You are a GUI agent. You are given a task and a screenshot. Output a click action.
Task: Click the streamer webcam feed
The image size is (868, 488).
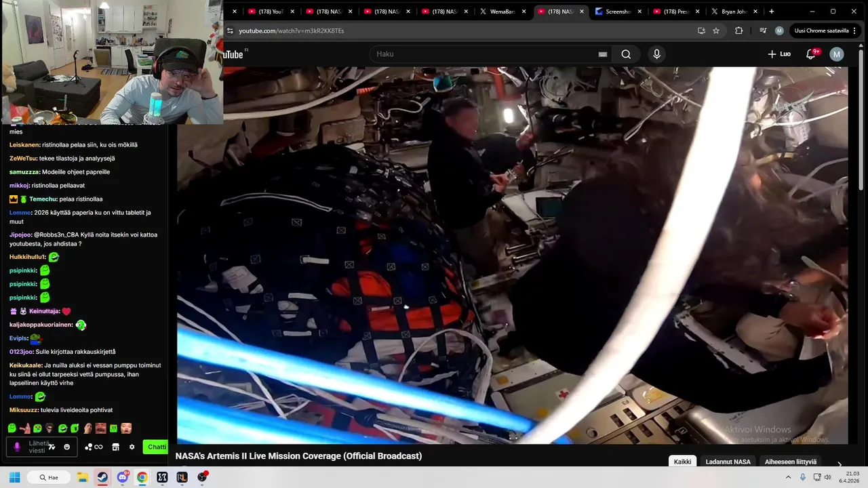(111, 62)
